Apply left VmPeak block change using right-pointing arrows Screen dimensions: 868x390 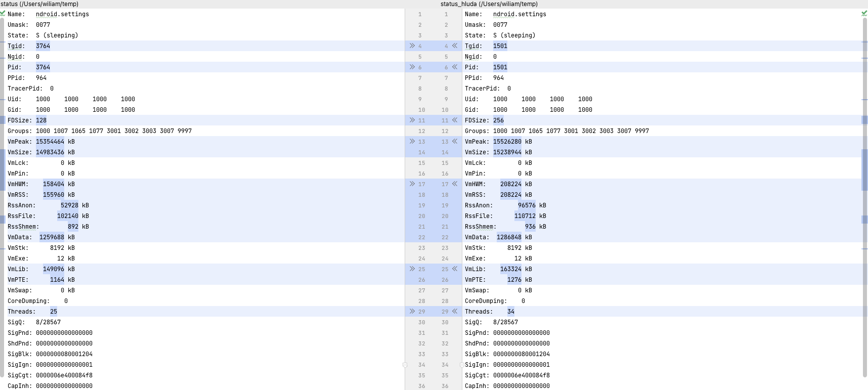pos(412,141)
